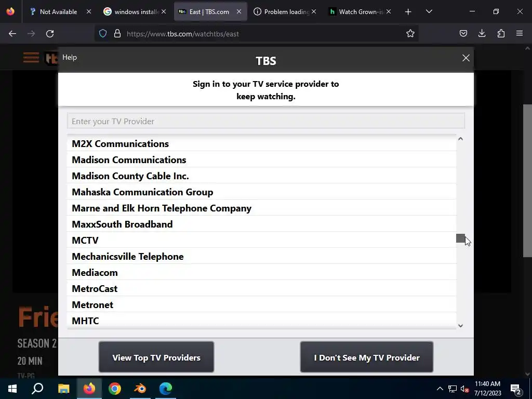Choose Madison Communications provider
The height and width of the screenshot is (399, 532).
pyautogui.click(x=261, y=160)
